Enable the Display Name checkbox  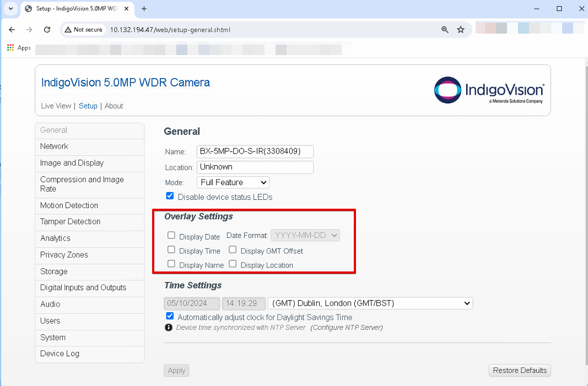pos(171,263)
